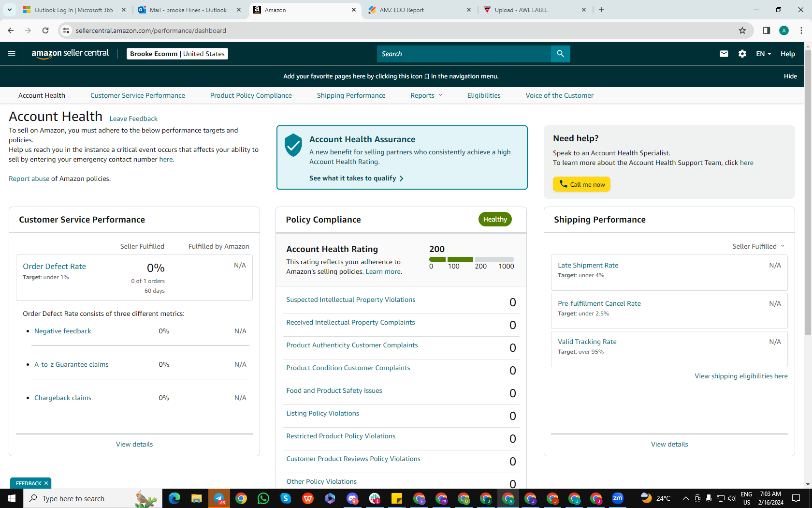812x508 pixels.
Task: Click the Amazon Seller Central logo
Action: (70, 54)
